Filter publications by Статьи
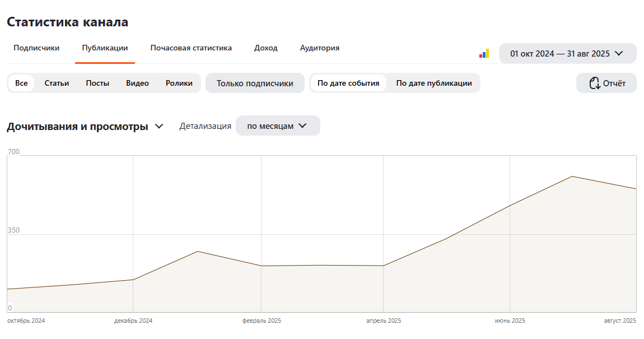 click(57, 83)
